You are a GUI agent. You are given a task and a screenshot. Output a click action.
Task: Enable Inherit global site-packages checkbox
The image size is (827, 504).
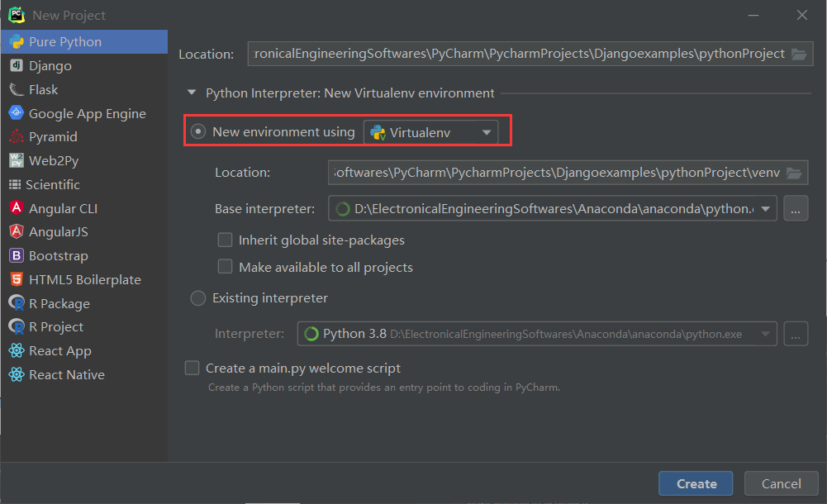(x=226, y=240)
